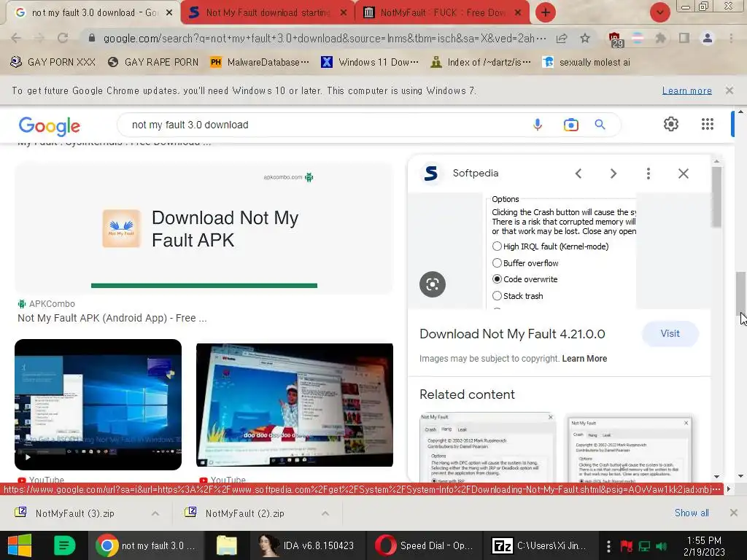
Task: Switch to NotMyFault Internet Archive tab
Action: click(x=442, y=13)
